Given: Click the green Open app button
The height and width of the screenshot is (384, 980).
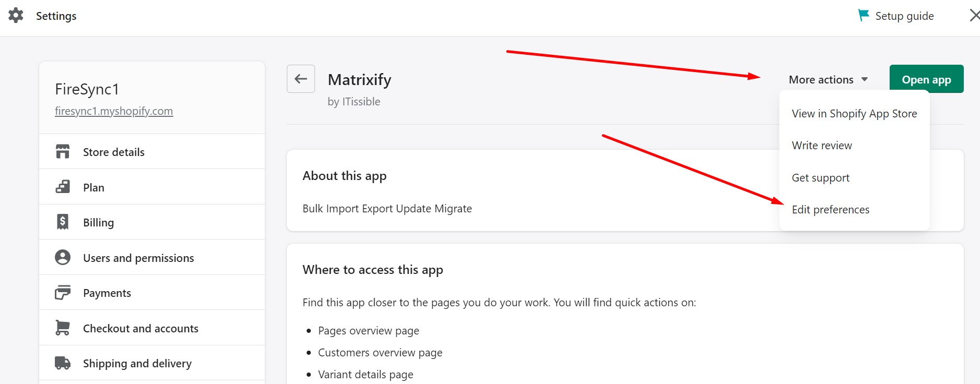Looking at the screenshot, I should 926,79.
